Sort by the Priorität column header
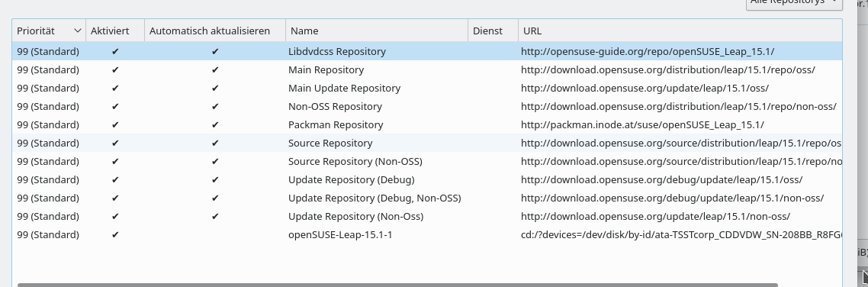Image resolution: width=868 pixels, height=287 pixels. pyautogui.click(x=49, y=31)
